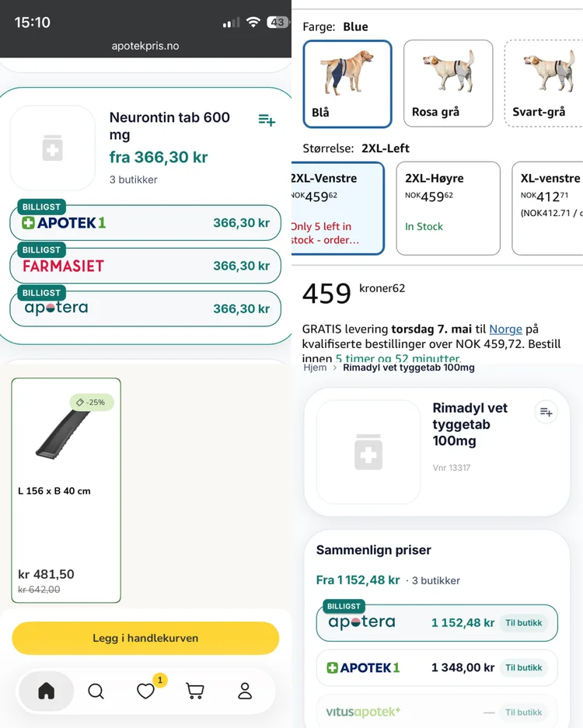Open the Norge delivery location link
Screen dimensions: 583x728
click(x=505, y=329)
